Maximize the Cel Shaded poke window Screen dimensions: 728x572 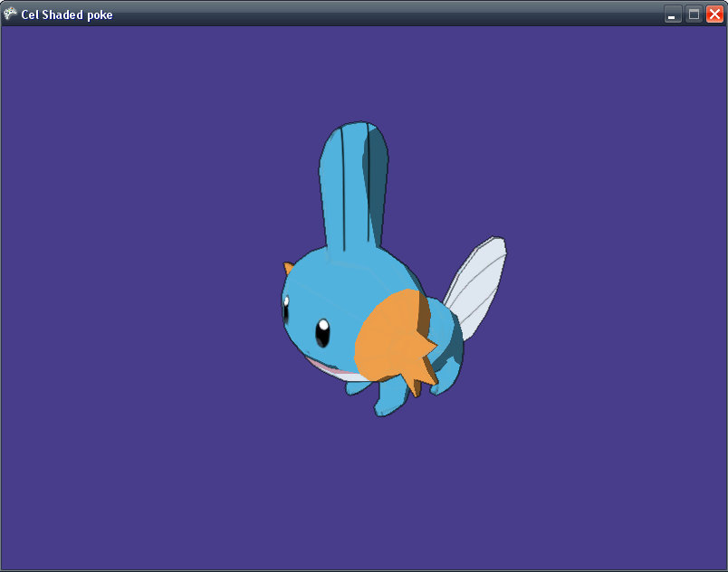click(694, 14)
